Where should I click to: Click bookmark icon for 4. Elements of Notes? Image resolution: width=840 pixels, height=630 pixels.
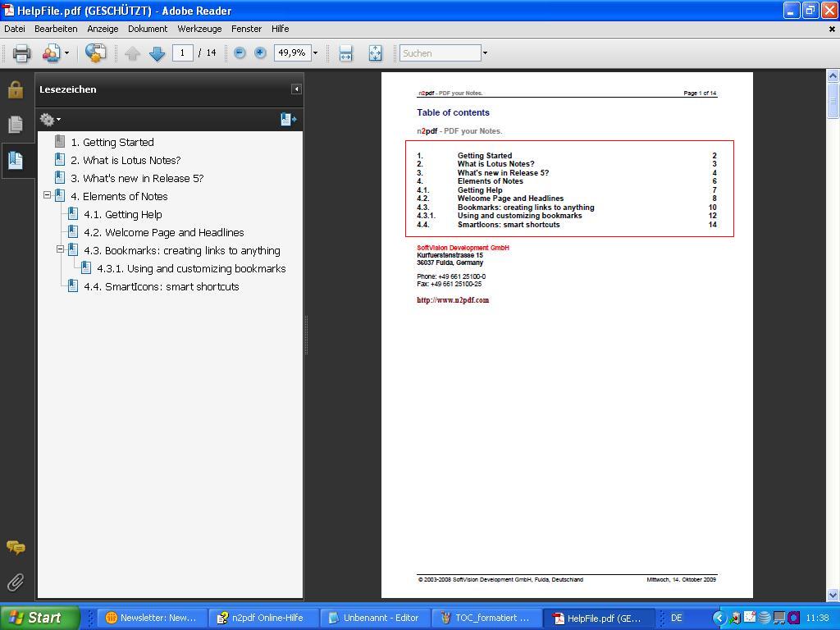click(x=60, y=196)
